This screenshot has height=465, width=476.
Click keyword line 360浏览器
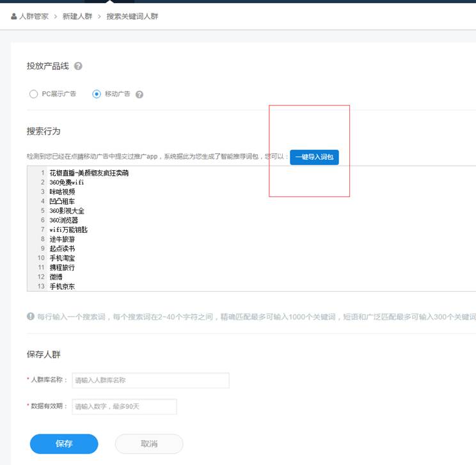pos(63,220)
